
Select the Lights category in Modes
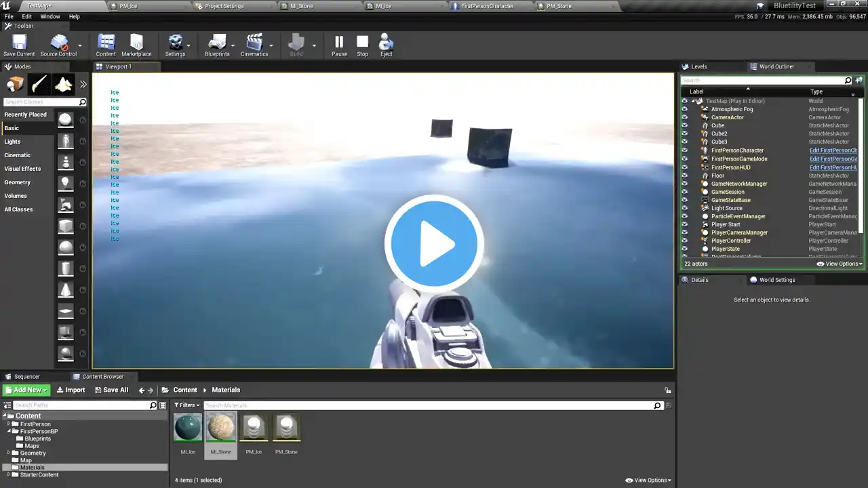pos(12,142)
